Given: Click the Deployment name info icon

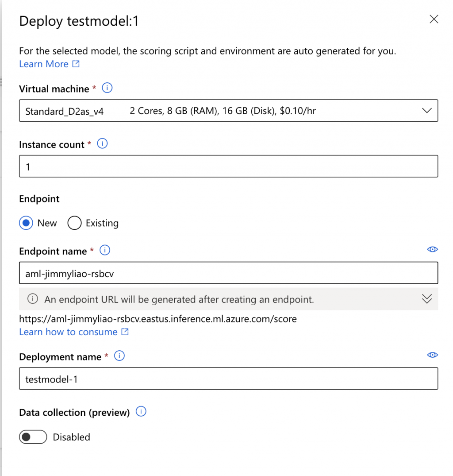Looking at the screenshot, I should pyautogui.click(x=119, y=356).
